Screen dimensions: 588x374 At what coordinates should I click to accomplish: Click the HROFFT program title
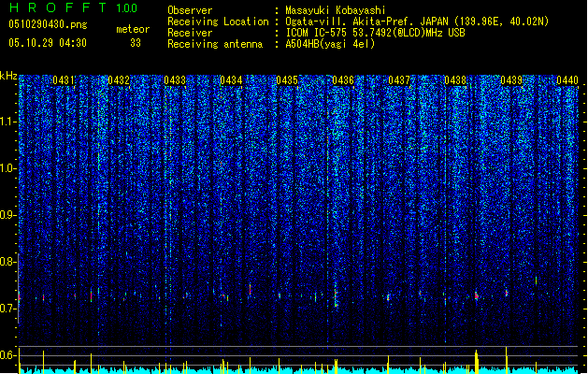[58, 7]
